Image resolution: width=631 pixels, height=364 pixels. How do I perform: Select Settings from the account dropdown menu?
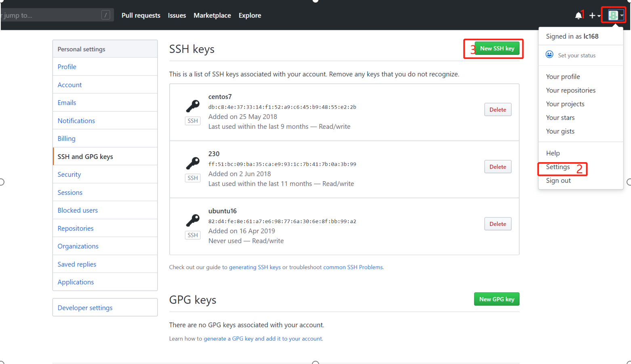(557, 167)
